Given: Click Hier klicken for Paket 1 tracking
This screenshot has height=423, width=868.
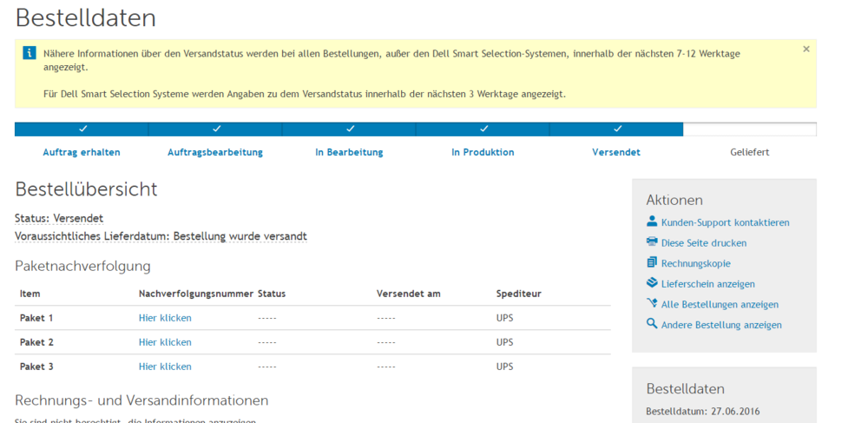Looking at the screenshot, I should pyautogui.click(x=165, y=318).
